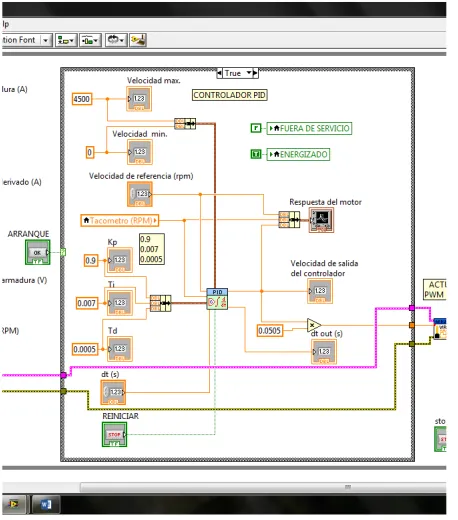This screenshot has width=458, height=520.
Task: Select the Ti indicator terminal
Action: [120, 303]
